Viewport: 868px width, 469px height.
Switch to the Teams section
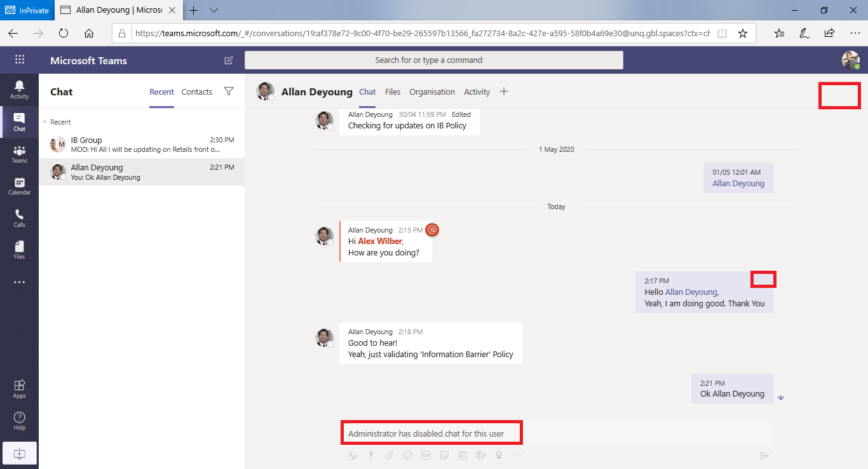pyautogui.click(x=19, y=153)
